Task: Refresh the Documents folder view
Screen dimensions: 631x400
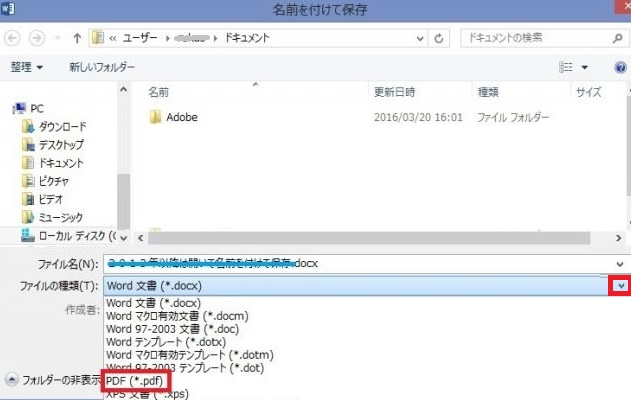Action: (439, 39)
